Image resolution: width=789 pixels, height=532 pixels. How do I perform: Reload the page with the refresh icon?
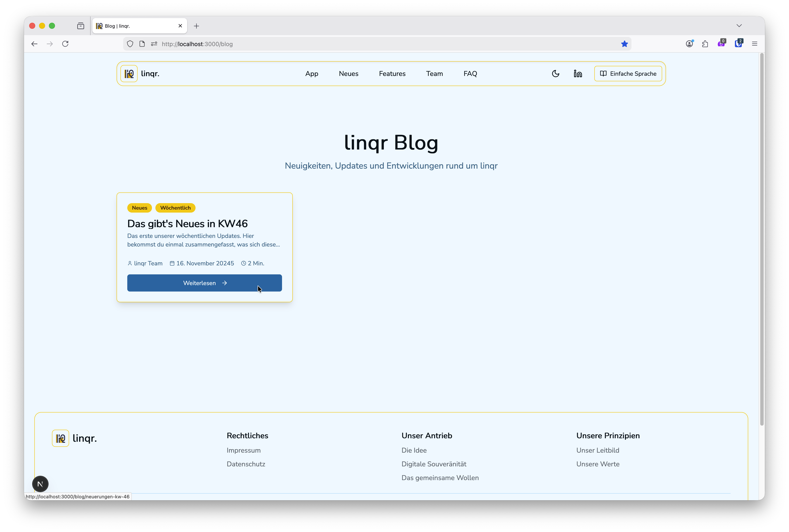[x=65, y=44]
